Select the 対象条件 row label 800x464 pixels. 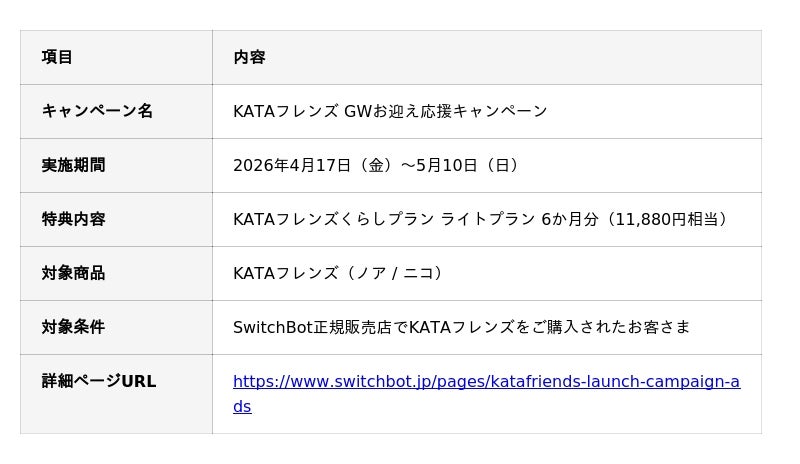(x=73, y=327)
